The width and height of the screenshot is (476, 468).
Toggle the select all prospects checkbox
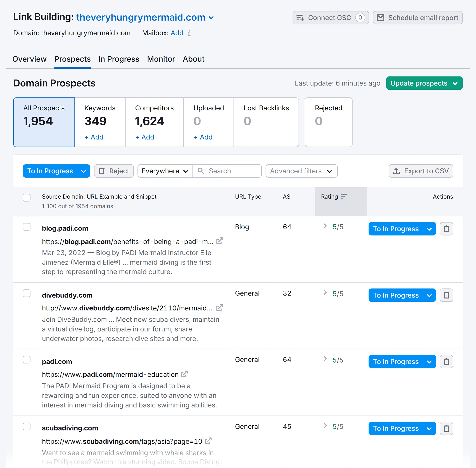[27, 198]
